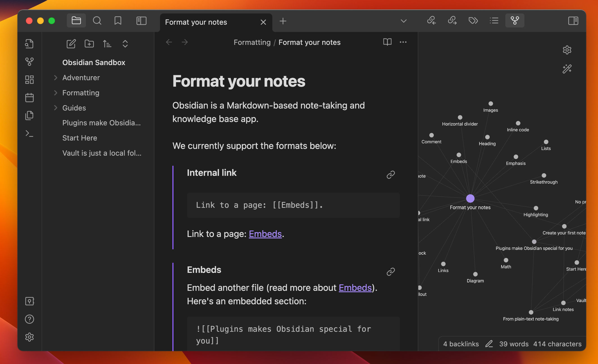Select the Format your notes tab
This screenshot has width=598, height=364.
click(x=196, y=22)
